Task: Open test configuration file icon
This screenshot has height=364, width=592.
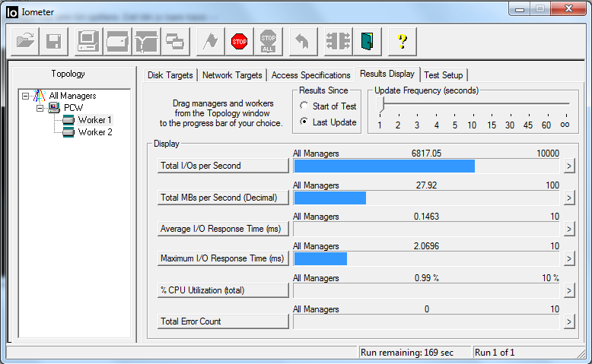Action: tap(25, 41)
